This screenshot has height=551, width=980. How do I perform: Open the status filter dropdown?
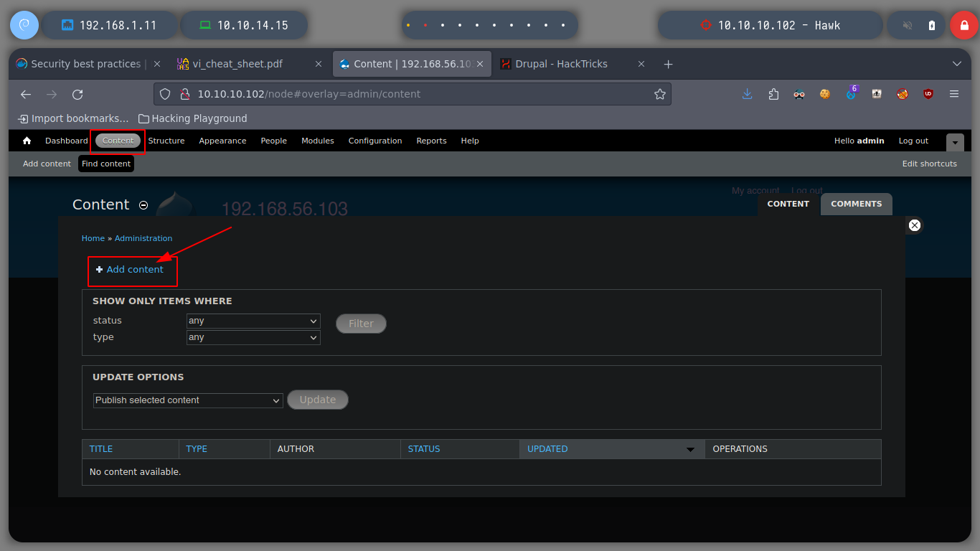click(253, 321)
